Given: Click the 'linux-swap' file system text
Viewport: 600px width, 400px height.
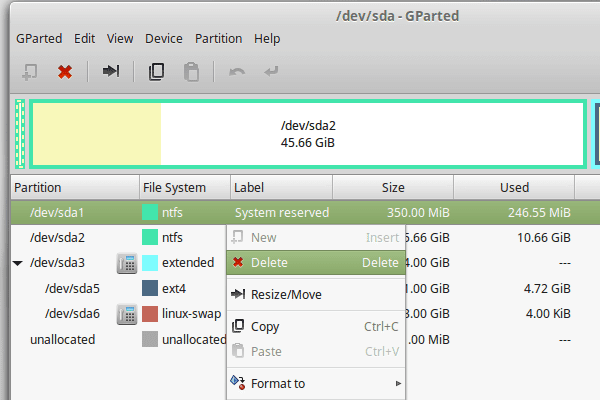Looking at the screenshot, I should (x=192, y=314).
